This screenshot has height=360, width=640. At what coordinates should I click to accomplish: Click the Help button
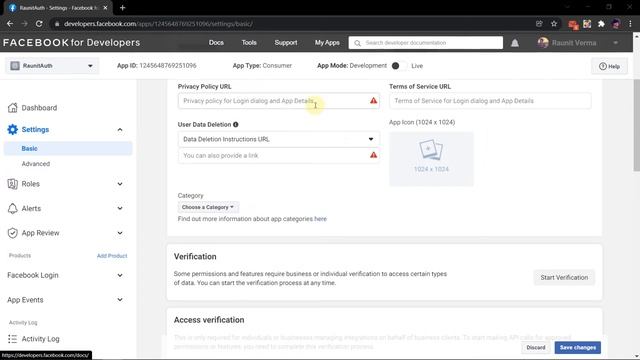tap(609, 66)
